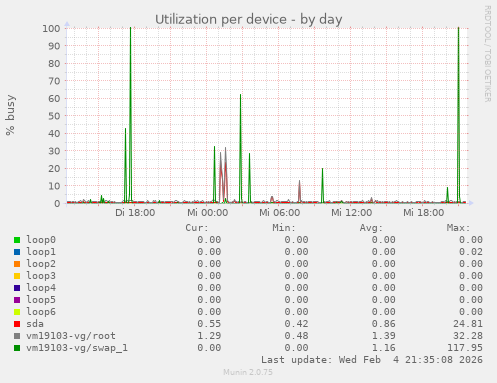Click the 'Munin 2.0.75' footer text
Image resolution: width=497 pixels, height=383 pixels.
pyautogui.click(x=248, y=372)
